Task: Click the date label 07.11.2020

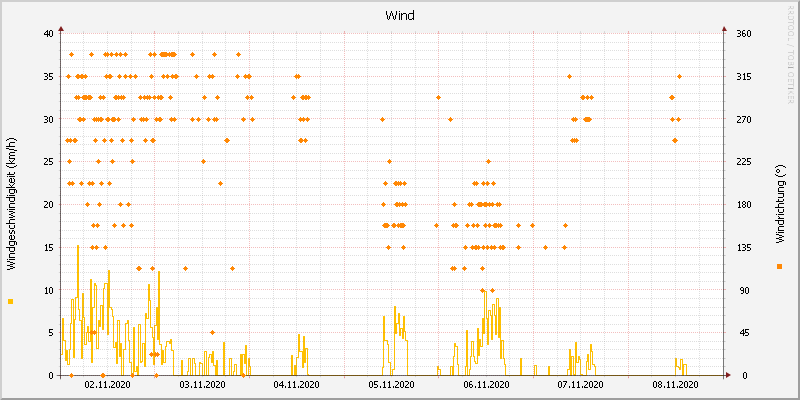Action: tap(581, 385)
